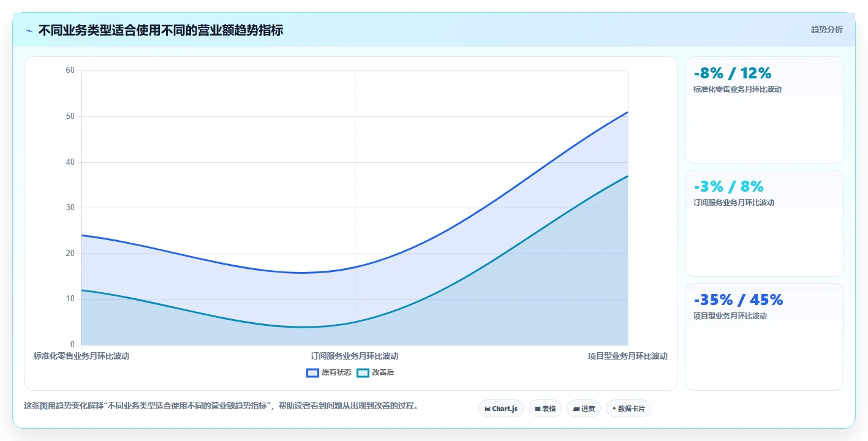
Task: Open the -8% / 12% data card
Action: point(764,110)
